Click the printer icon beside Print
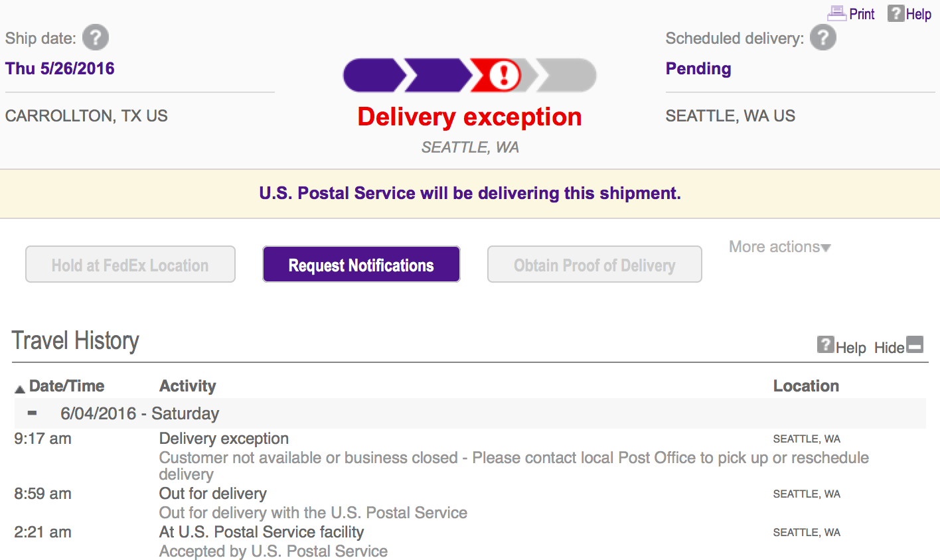This screenshot has height=560, width=940. 836,13
